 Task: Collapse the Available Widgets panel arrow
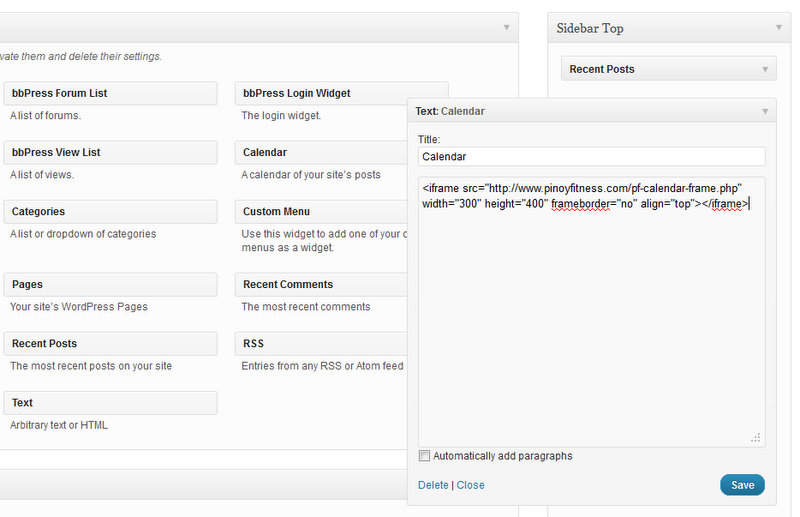506,28
